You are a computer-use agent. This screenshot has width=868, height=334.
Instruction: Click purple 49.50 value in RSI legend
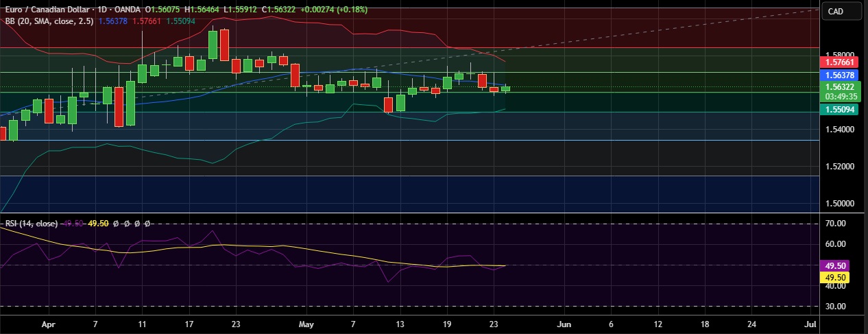point(73,224)
